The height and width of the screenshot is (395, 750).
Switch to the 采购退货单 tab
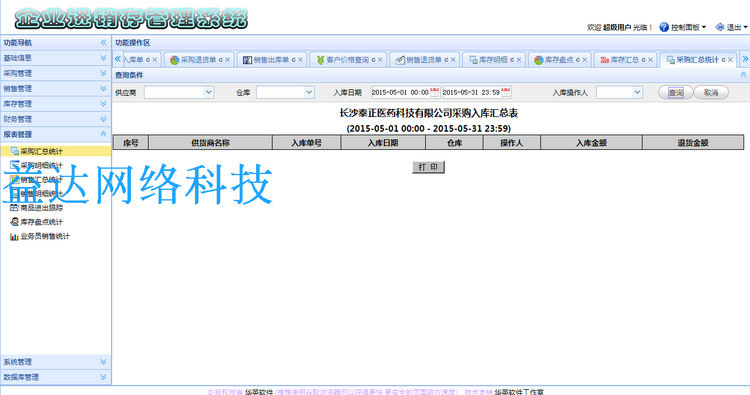coord(199,60)
